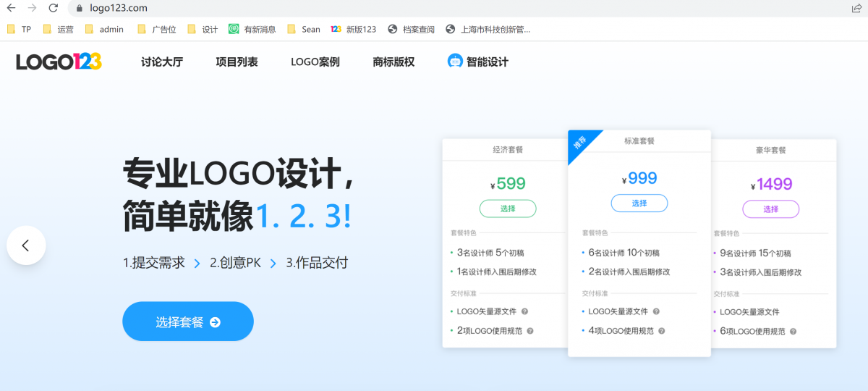Select the 1499 豪华套餐 plan
Image resolution: width=868 pixels, height=391 pixels.
(771, 209)
